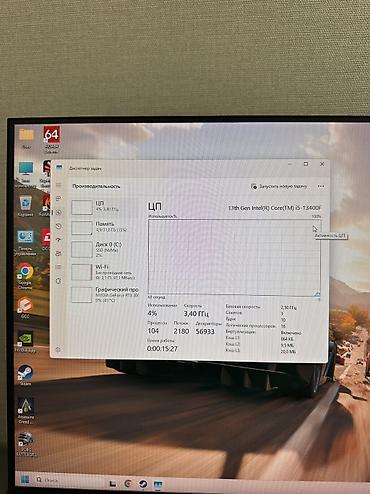Open the three-dot more options menu
370x494 pixels.
[321, 186]
